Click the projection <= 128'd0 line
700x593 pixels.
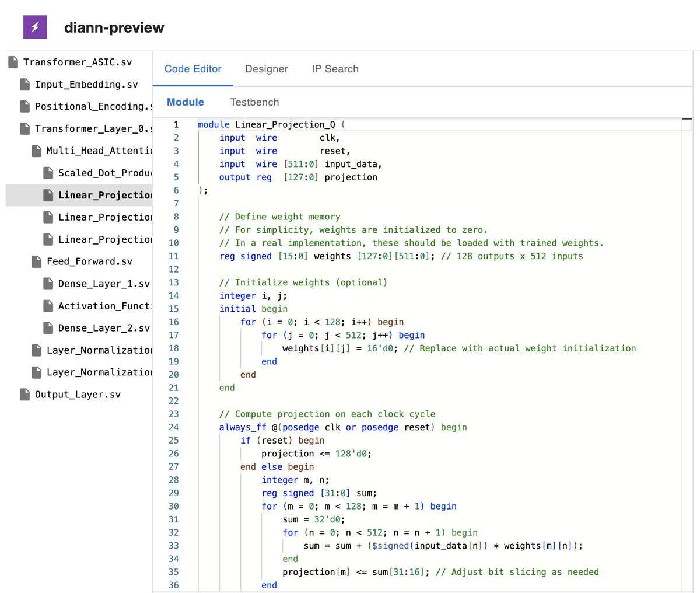(316, 454)
